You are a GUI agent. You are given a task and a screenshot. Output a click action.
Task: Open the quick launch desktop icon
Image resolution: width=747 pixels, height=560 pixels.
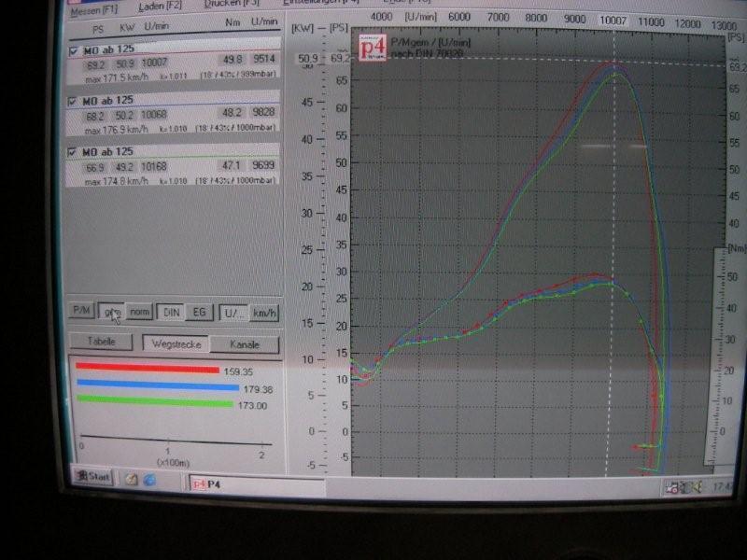(132, 479)
